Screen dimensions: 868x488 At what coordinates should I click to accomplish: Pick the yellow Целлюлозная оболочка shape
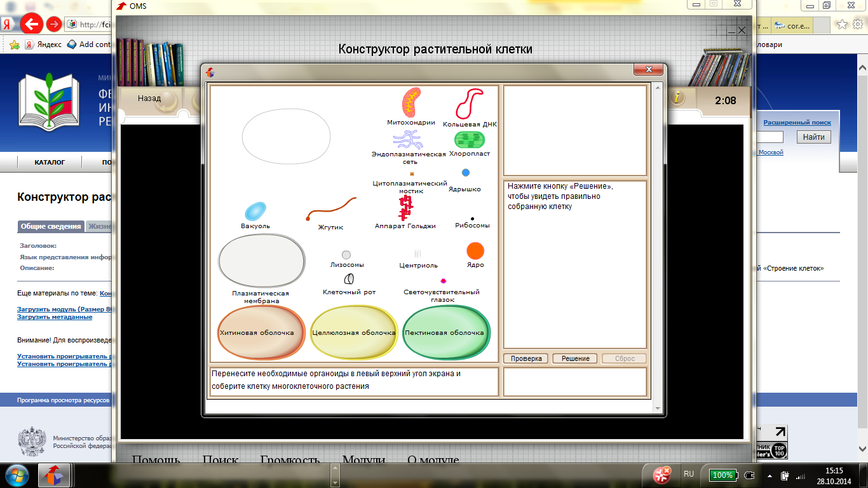[x=355, y=332]
